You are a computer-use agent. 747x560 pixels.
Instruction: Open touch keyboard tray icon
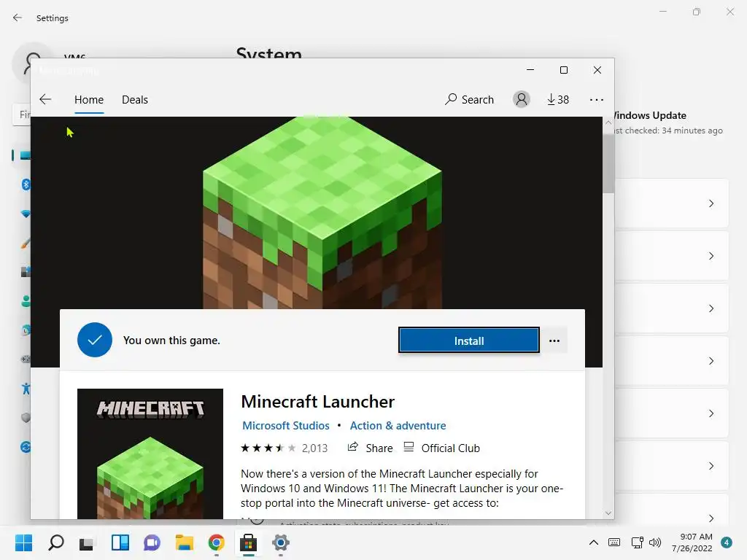[x=614, y=542]
